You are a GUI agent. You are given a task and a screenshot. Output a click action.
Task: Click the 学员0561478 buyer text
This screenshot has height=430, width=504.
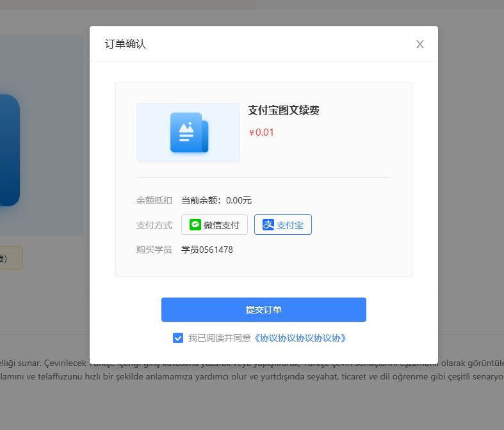(207, 250)
